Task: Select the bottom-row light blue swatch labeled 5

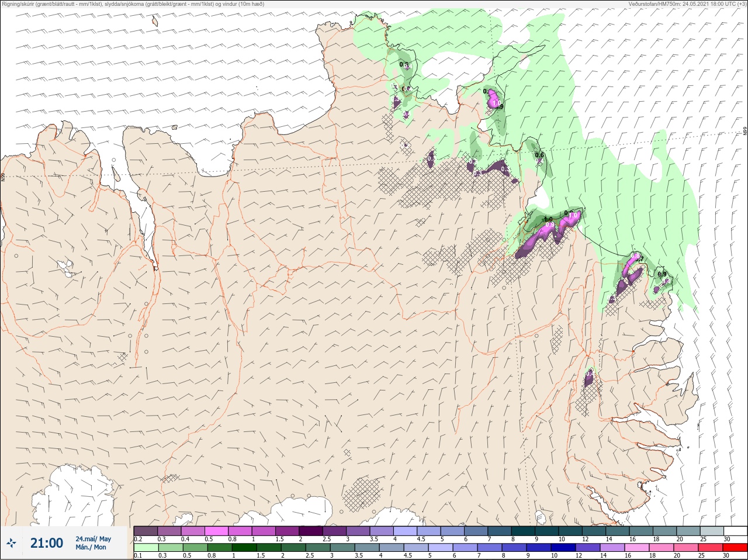Action: point(440,548)
